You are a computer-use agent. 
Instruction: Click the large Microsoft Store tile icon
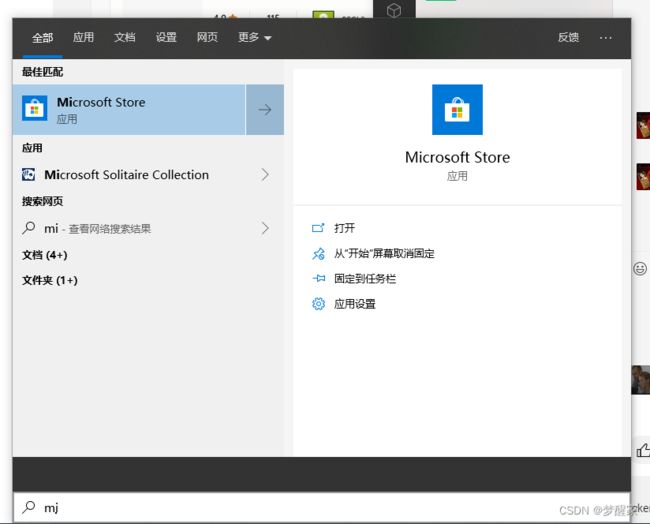[457, 109]
